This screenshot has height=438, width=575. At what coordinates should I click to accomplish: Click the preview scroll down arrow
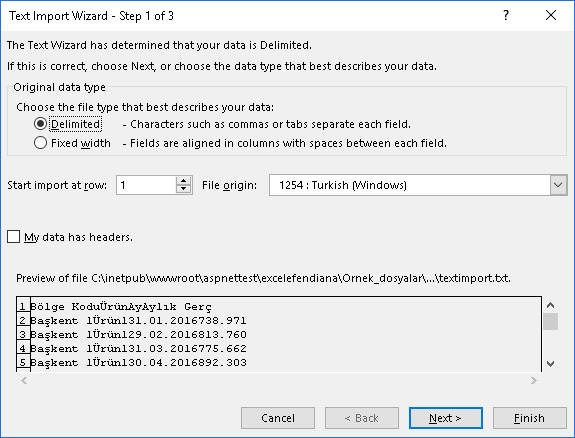(550, 364)
